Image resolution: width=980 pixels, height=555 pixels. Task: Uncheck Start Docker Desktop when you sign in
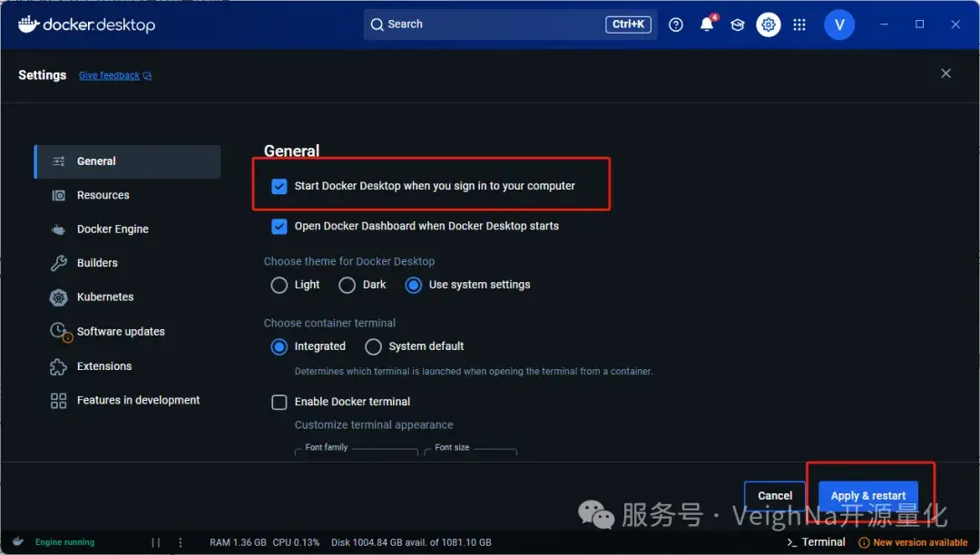279,186
